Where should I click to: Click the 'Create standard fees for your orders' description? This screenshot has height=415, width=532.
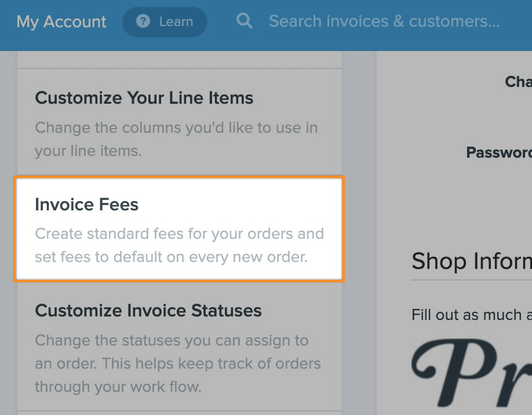(179, 245)
